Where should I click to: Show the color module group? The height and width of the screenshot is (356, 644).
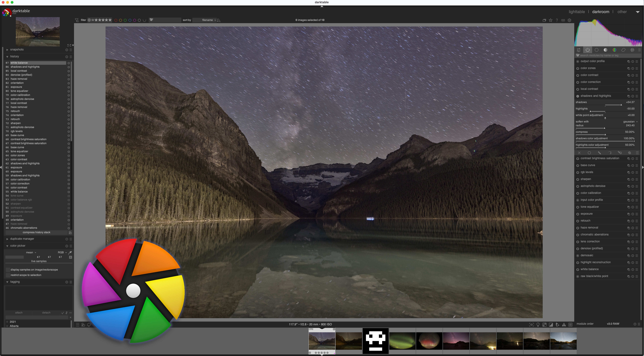(614, 50)
